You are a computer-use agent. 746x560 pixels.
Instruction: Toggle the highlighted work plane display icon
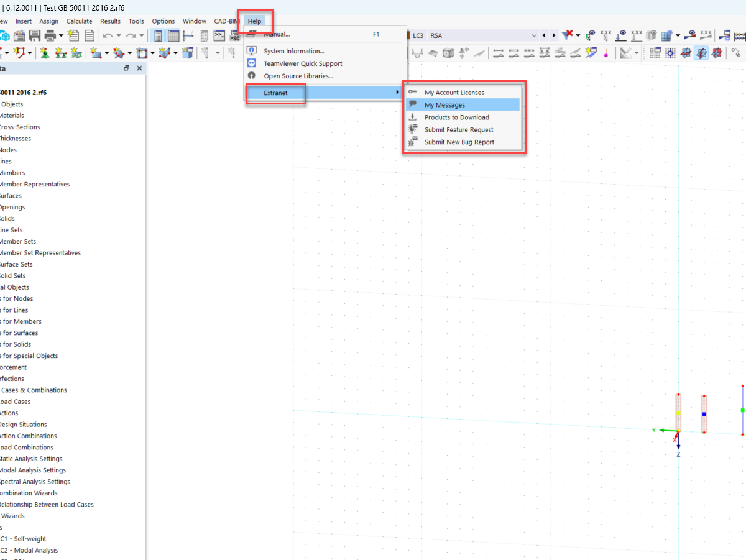[x=701, y=53]
